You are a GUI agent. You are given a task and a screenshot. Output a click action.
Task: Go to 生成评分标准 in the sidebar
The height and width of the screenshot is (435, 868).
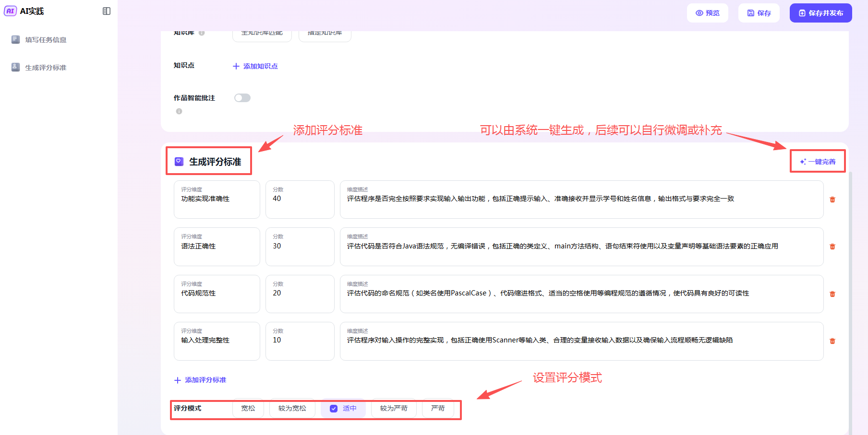(x=46, y=68)
